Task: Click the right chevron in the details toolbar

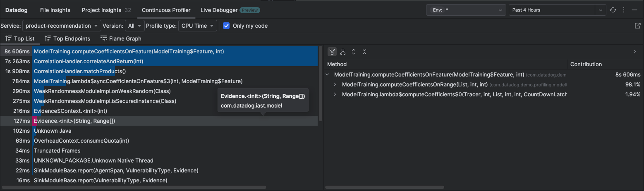Action: (x=635, y=52)
